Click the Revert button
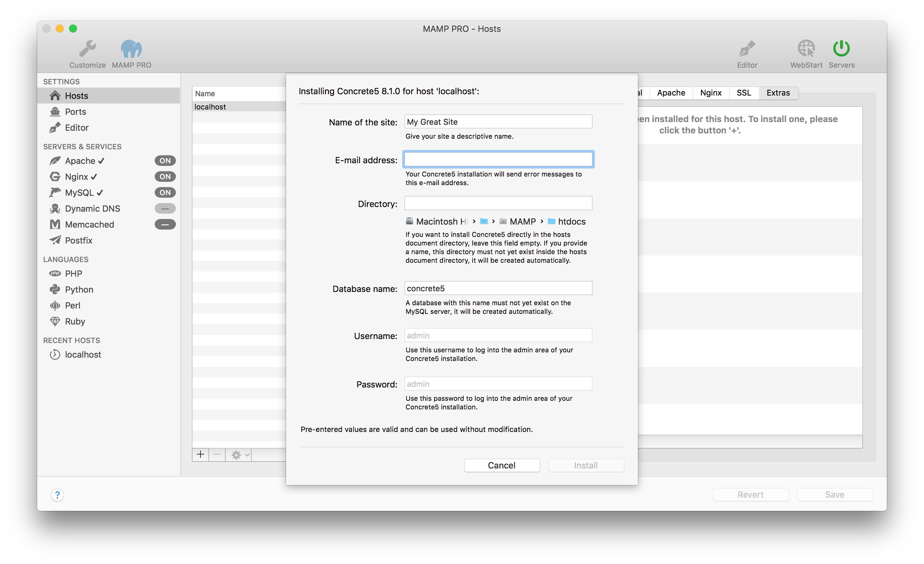The width and height of the screenshot is (924, 564). coord(751,495)
